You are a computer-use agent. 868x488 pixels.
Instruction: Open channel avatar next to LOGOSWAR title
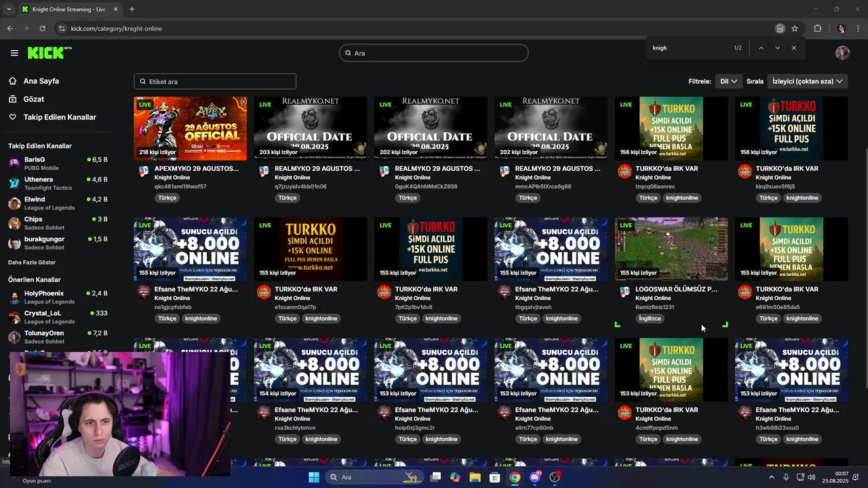pos(625,292)
